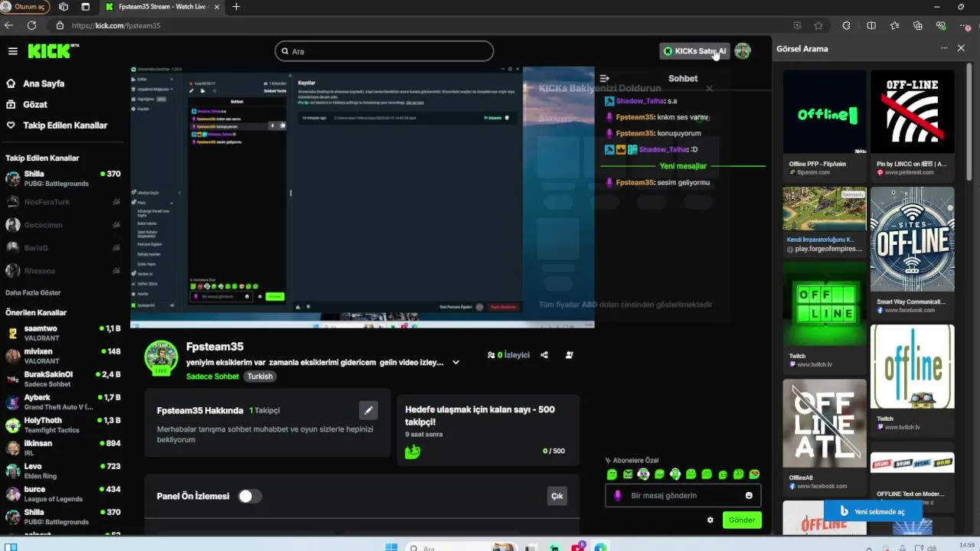
Task: Toggle the Panel Ön İzlemesi switch
Action: pos(250,496)
